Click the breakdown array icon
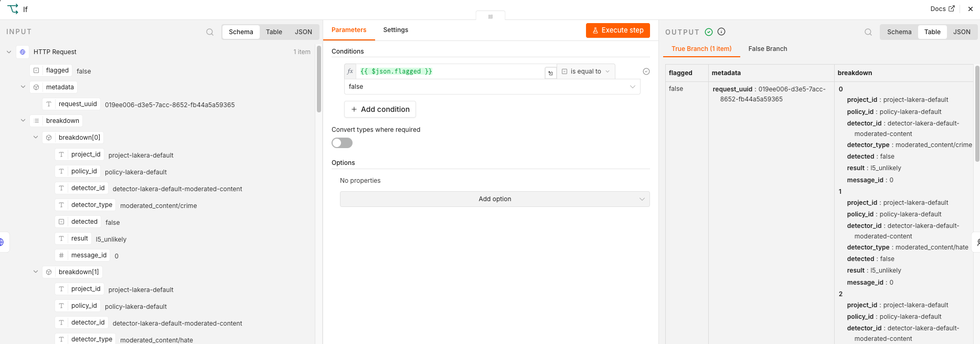The height and width of the screenshot is (344, 980). 36,121
